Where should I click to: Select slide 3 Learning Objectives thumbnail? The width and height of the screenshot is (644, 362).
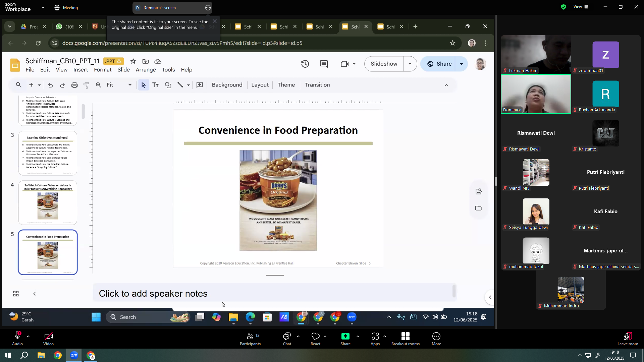pyautogui.click(x=48, y=153)
